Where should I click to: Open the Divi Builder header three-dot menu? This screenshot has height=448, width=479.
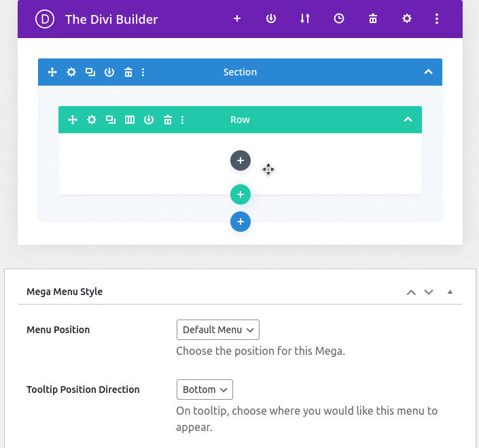[x=437, y=18]
